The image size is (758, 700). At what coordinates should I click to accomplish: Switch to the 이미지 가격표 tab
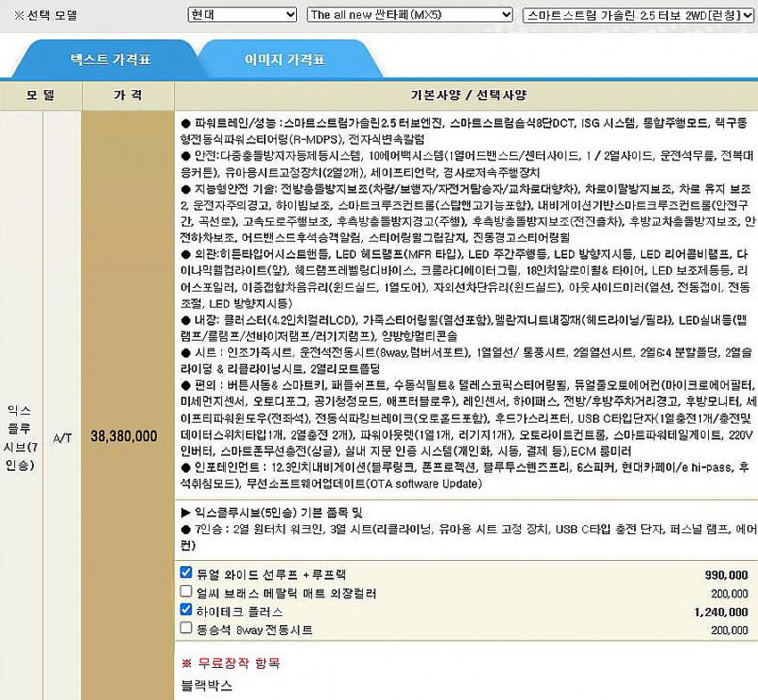point(284,61)
